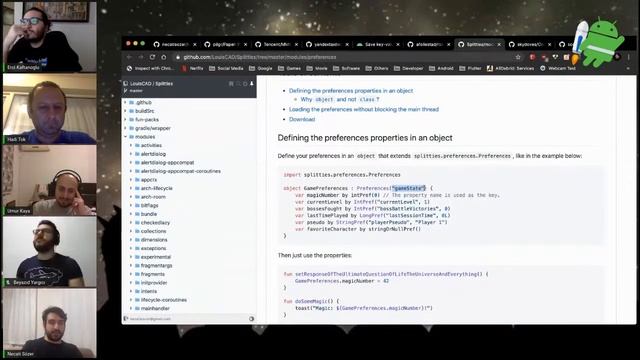Screen dimensions: 640x360
Task: Select Necati Sözer's video tile
Action: coord(50,323)
